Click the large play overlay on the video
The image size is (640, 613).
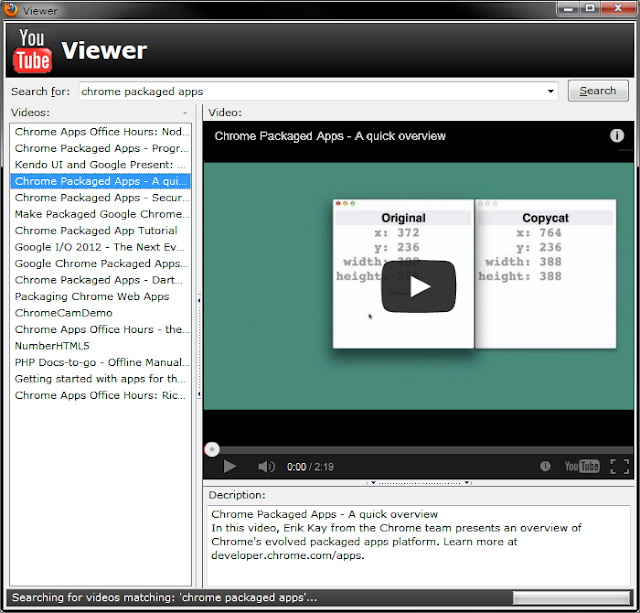(x=418, y=287)
